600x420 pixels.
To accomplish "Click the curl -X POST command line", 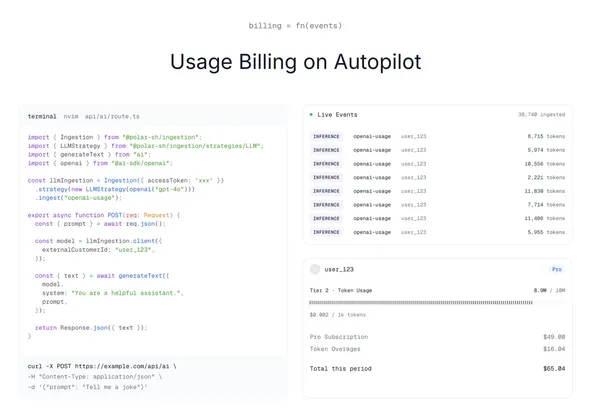I will (102, 366).
